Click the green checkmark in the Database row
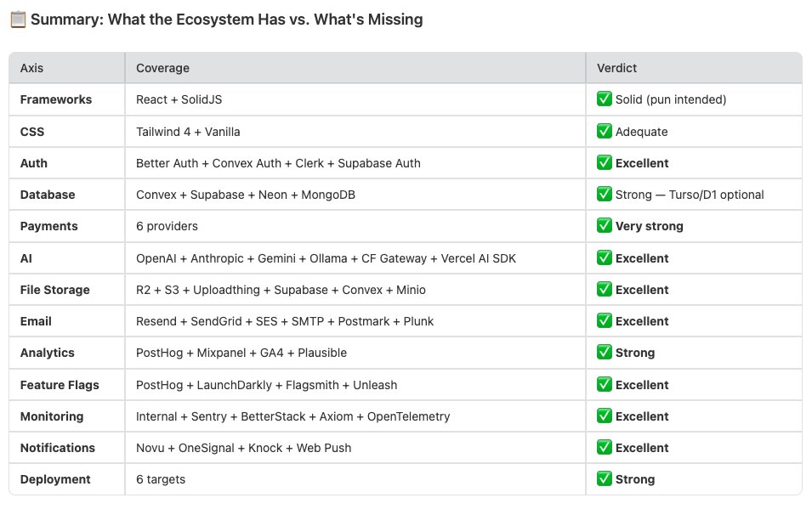 [x=605, y=195]
